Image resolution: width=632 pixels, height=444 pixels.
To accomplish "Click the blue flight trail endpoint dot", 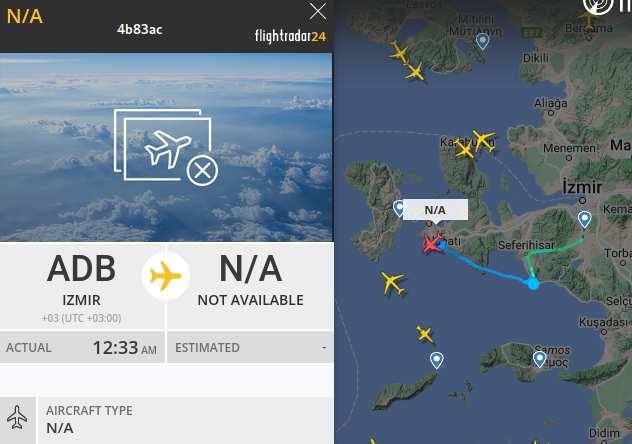I will click(533, 284).
